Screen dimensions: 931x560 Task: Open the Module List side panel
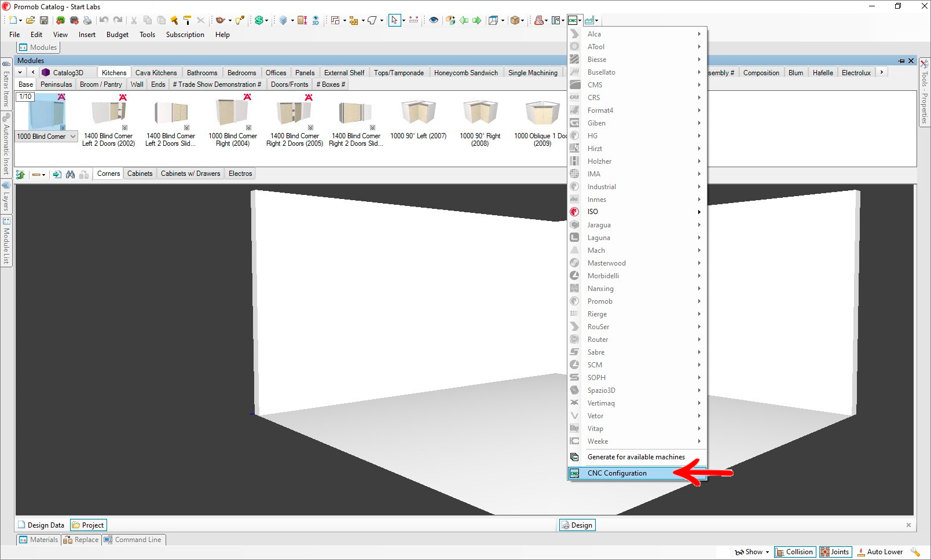pos(6,241)
